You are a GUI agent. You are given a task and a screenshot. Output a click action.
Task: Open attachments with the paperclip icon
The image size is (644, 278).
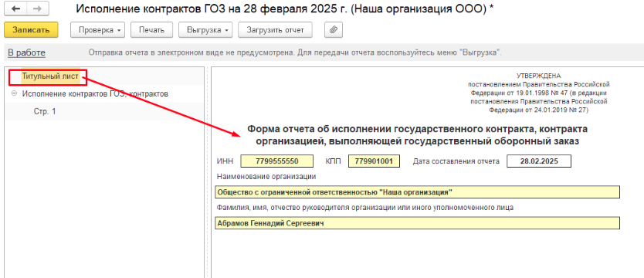pos(334,30)
